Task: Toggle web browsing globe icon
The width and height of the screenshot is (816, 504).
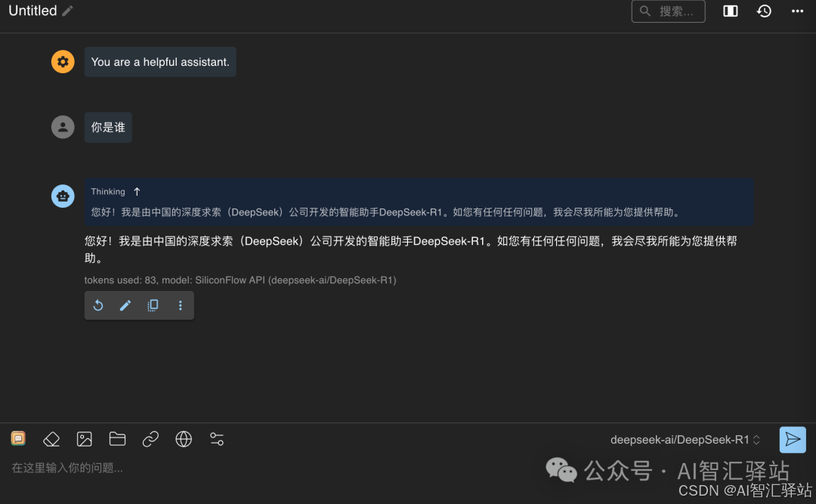Action: click(x=184, y=439)
